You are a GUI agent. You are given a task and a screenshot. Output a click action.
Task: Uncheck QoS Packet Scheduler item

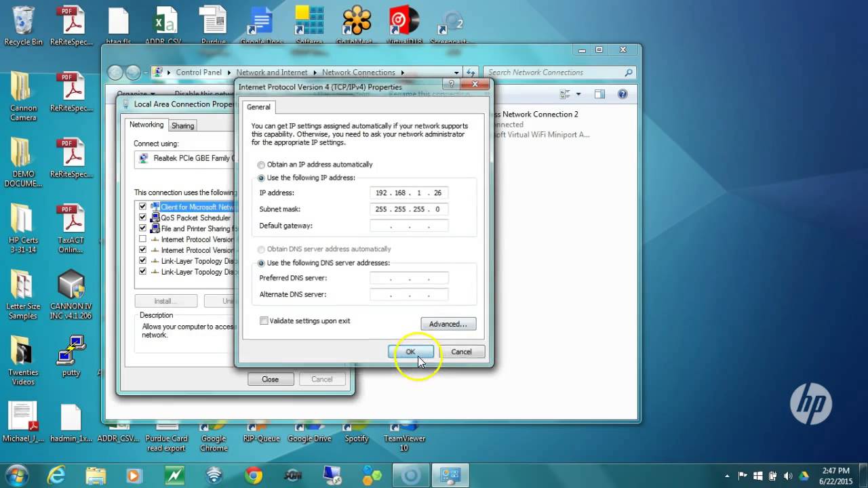click(142, 218)
